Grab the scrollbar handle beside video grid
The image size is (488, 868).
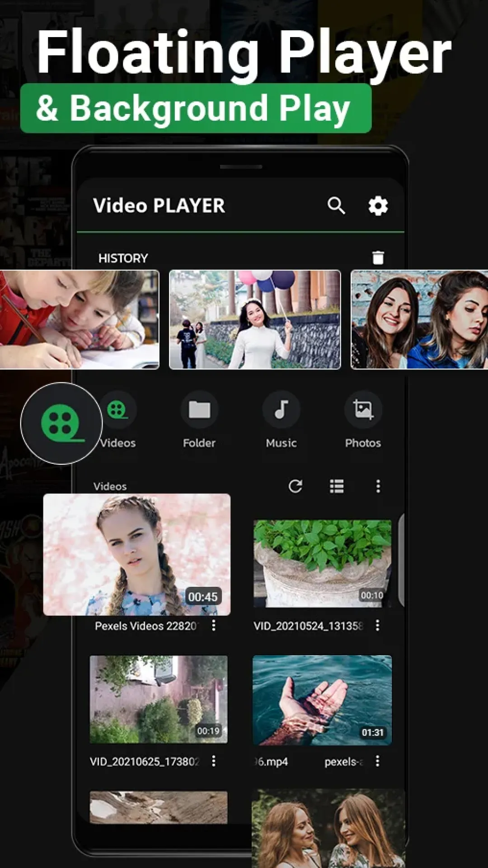click(401, 560)
